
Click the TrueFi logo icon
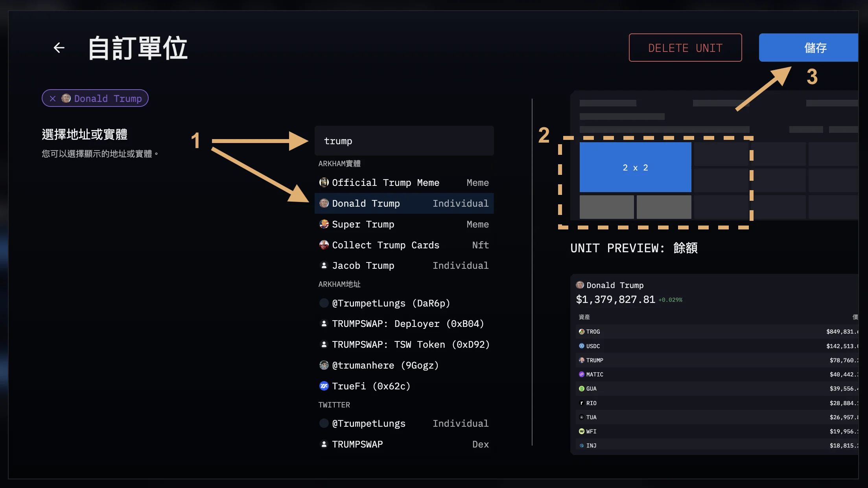[x=324, y=386]
